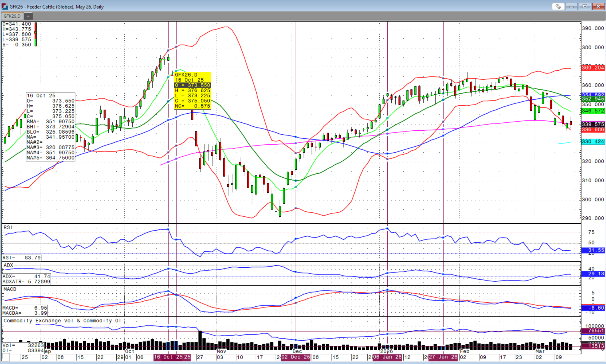Select the 02 Dec 25 date marker
The height and width of the screenshot is (364, 606).
coord(295,357)
